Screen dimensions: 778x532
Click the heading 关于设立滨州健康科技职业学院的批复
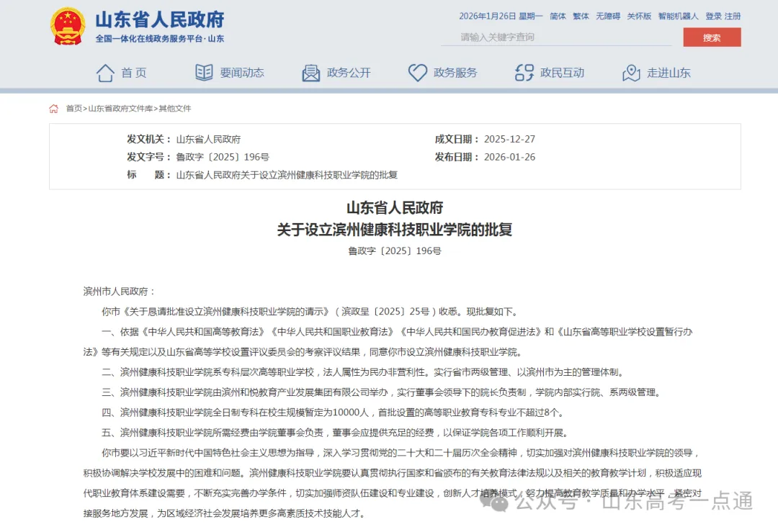[395, 230]
